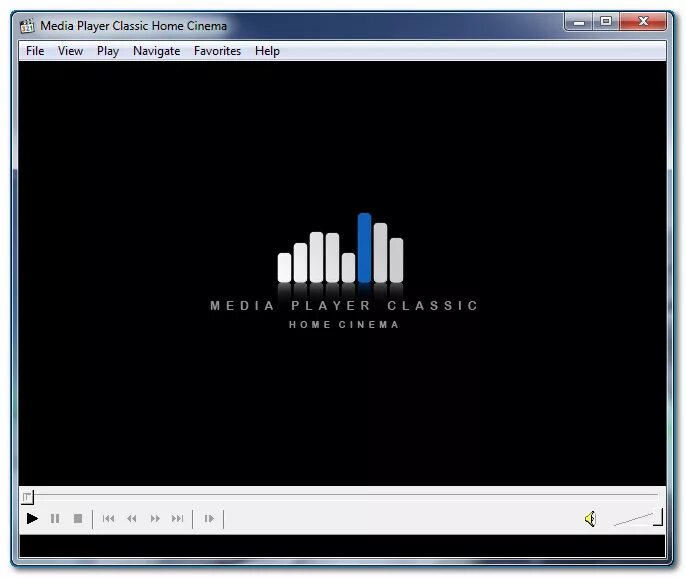Skip to next track

pyautogui.click(x=177, y=518)
